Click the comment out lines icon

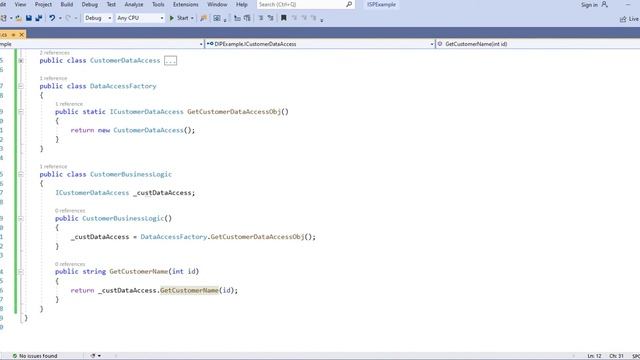tap(261, 18)
